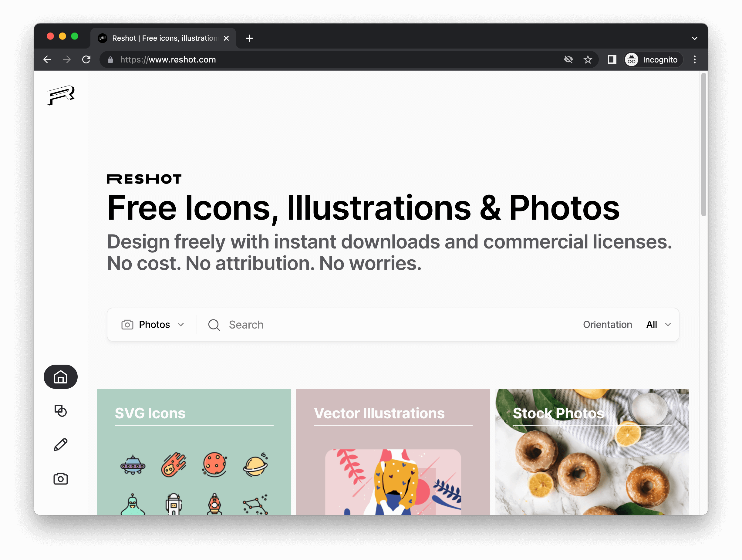Viewport: 742px width, 560px height.
Task: Open a new browser tab
Action: click(x=249, y=38)
